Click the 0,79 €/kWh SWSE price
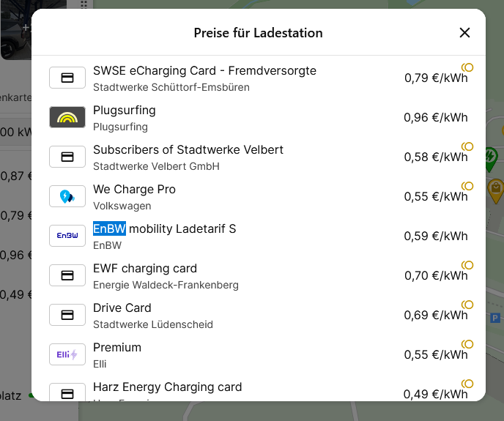 coord(435,78)
